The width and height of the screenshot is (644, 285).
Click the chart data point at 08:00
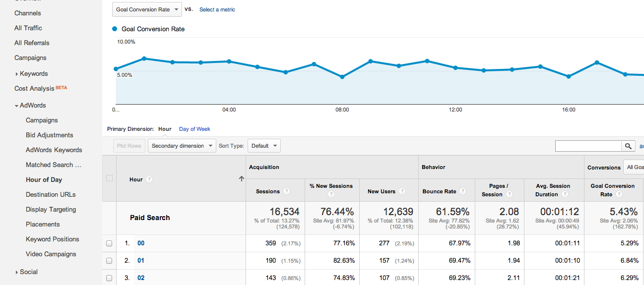342,77
